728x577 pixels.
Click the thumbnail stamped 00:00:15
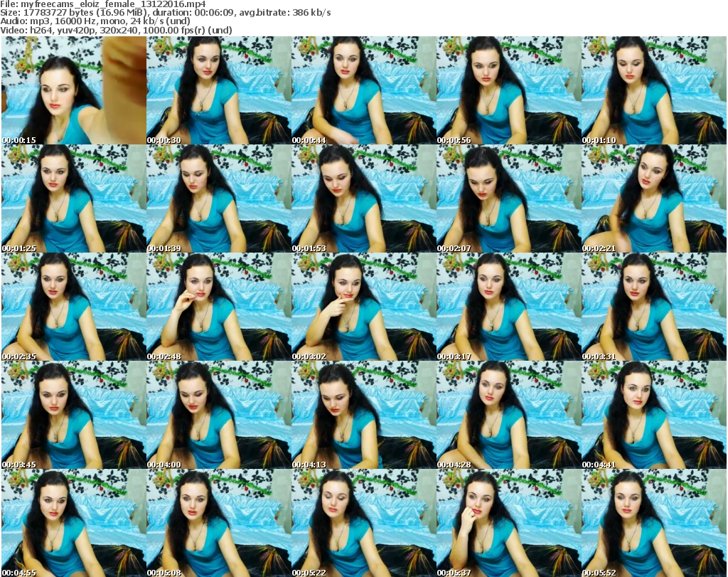[x=74, y=91]
